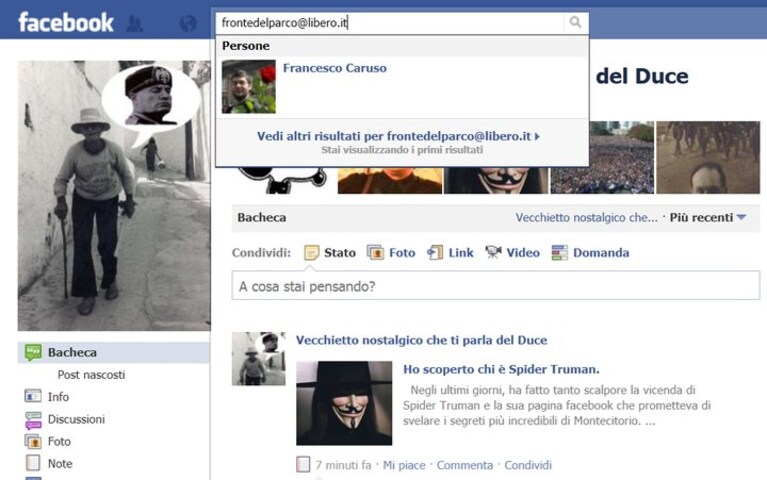Click the post excerpt starting Negli ultimi giorni
Screen dimensions: 767x480
[x=557, y=405]
